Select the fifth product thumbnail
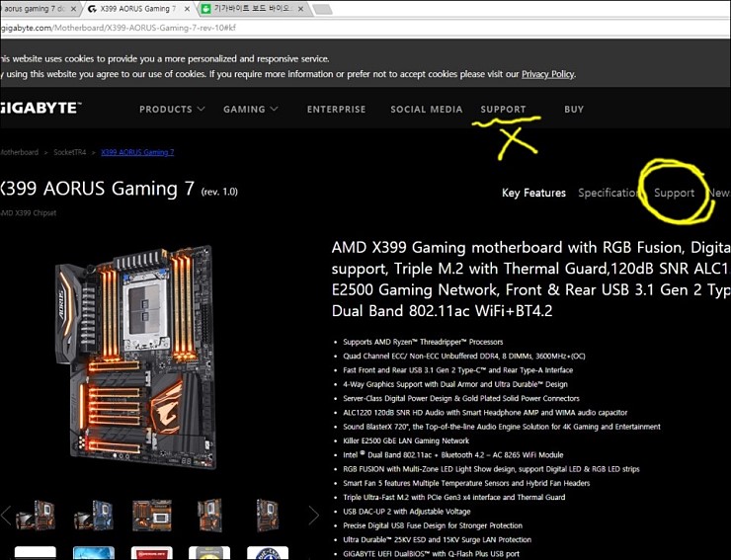 click(267, 516)
